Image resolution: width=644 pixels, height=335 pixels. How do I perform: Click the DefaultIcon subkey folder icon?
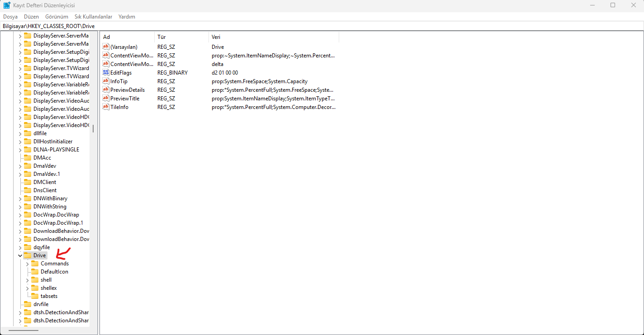(35, 272)
